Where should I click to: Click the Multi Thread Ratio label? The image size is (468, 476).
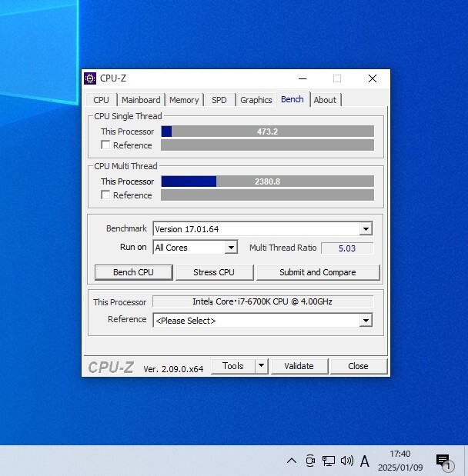click(x=283, y=248)
